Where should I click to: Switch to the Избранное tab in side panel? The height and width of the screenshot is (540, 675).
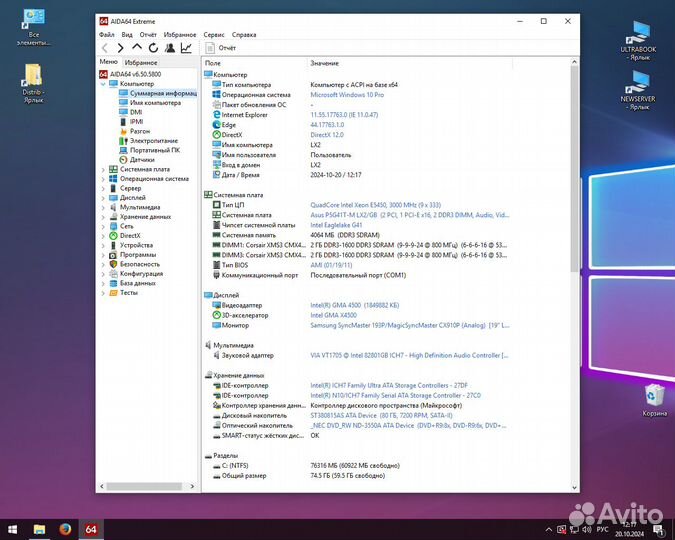tap(141, 62)
